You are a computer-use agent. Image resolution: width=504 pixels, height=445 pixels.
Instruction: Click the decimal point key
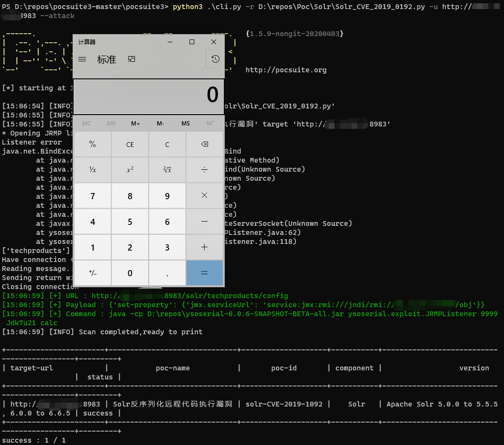[167, 273]
